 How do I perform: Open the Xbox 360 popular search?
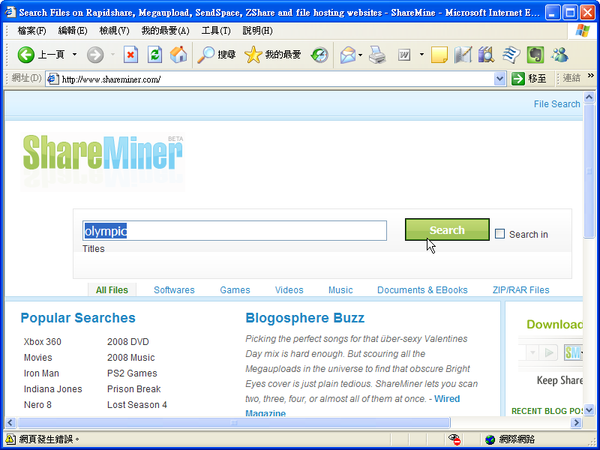42,341
